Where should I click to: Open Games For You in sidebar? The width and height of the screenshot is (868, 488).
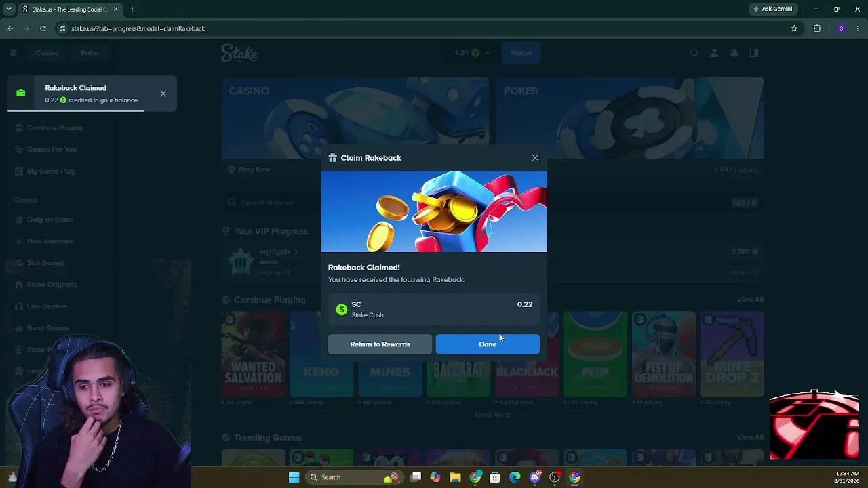tap(52, 150)
